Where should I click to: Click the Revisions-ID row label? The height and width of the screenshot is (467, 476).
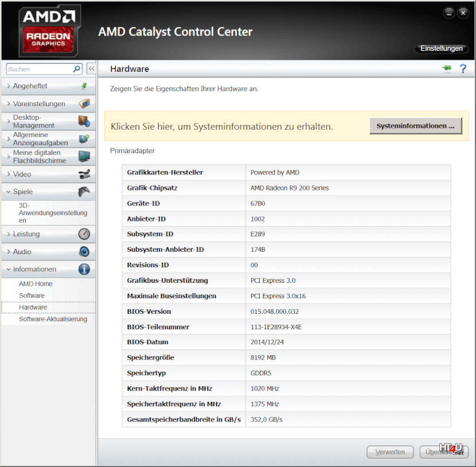148,265
